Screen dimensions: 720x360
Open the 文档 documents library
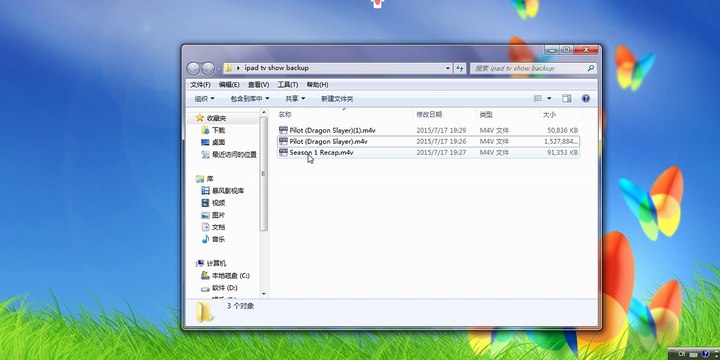[213, 227]
